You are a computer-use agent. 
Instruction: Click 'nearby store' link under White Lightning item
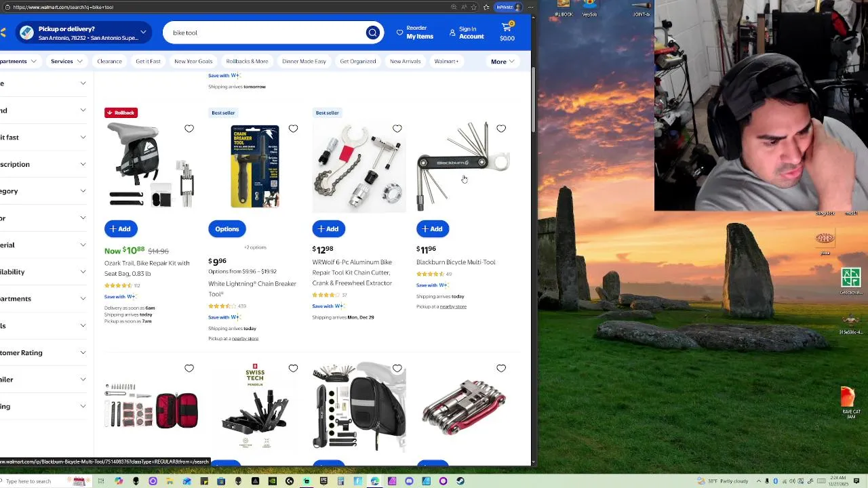245,338
